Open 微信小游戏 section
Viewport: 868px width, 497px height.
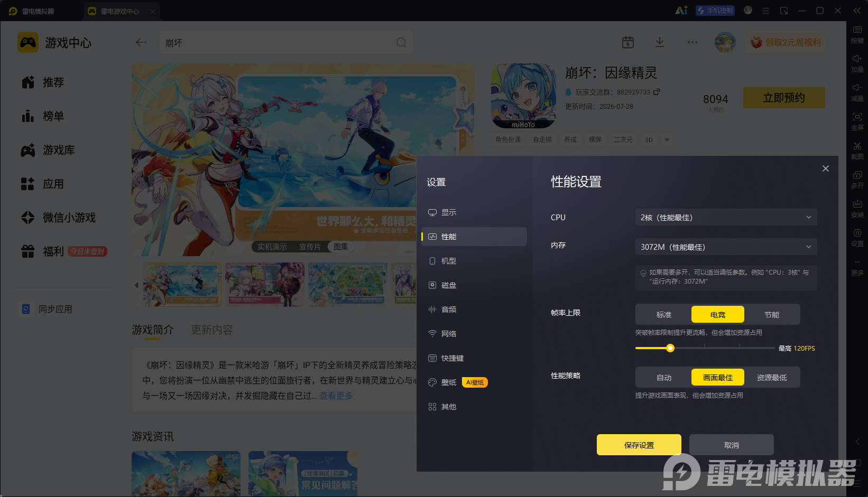[x=59, y=218]
